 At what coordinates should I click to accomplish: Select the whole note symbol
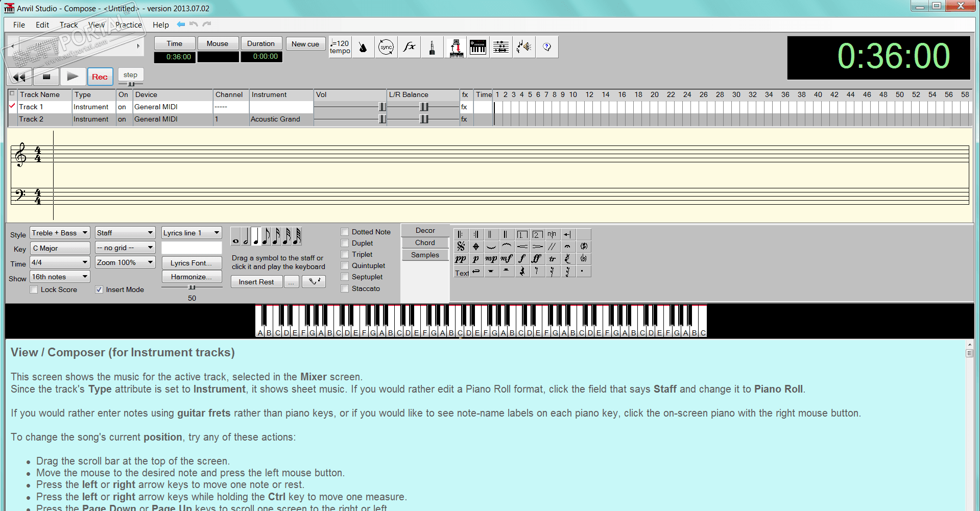pyautogui.click(x=235, y=236)
